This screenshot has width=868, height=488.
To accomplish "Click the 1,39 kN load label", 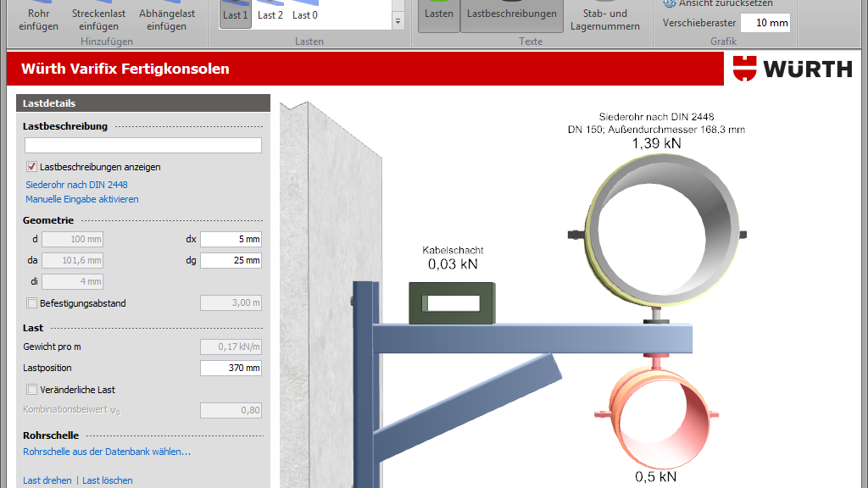I will (657, 144).
